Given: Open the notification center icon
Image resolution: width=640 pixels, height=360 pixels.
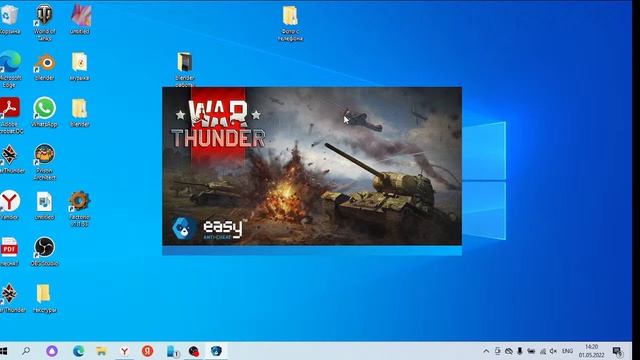Looking at the screenshot, I should [618, 351].
